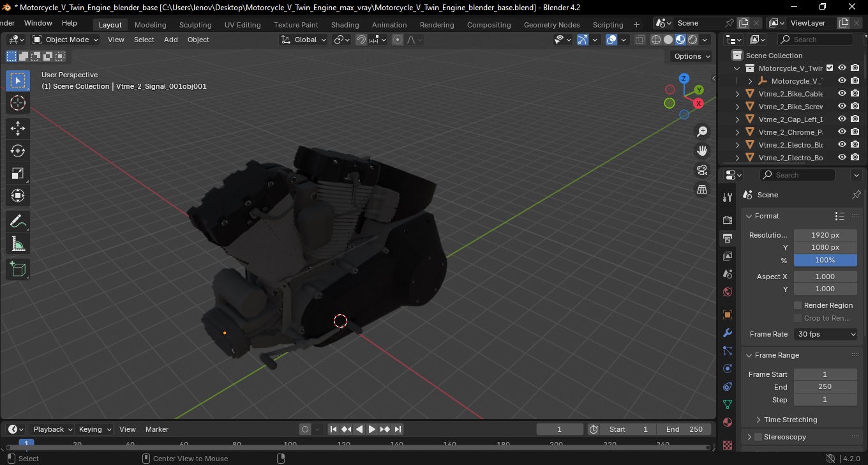Select the Select Box tool

[x=18, y=80]
